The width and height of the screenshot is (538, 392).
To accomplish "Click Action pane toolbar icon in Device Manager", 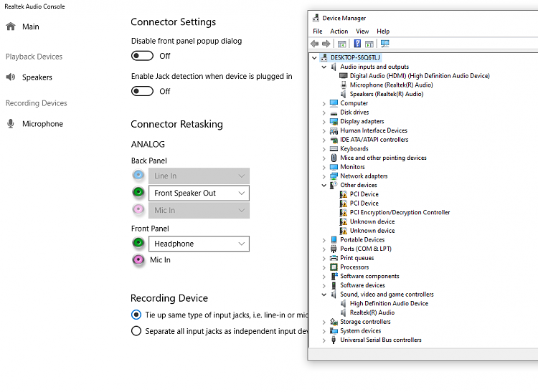I will 369,44.
